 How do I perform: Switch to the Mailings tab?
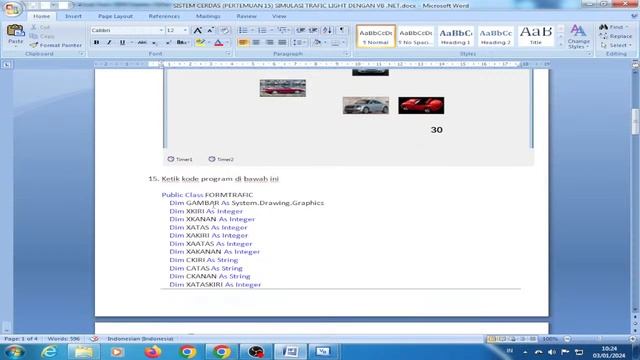(x=208, y=16)
